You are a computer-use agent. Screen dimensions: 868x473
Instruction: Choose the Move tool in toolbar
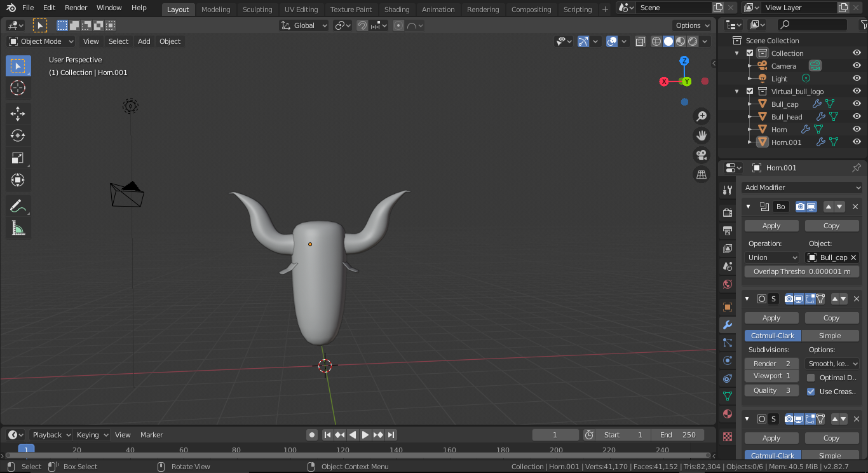[x=18, y=114]
